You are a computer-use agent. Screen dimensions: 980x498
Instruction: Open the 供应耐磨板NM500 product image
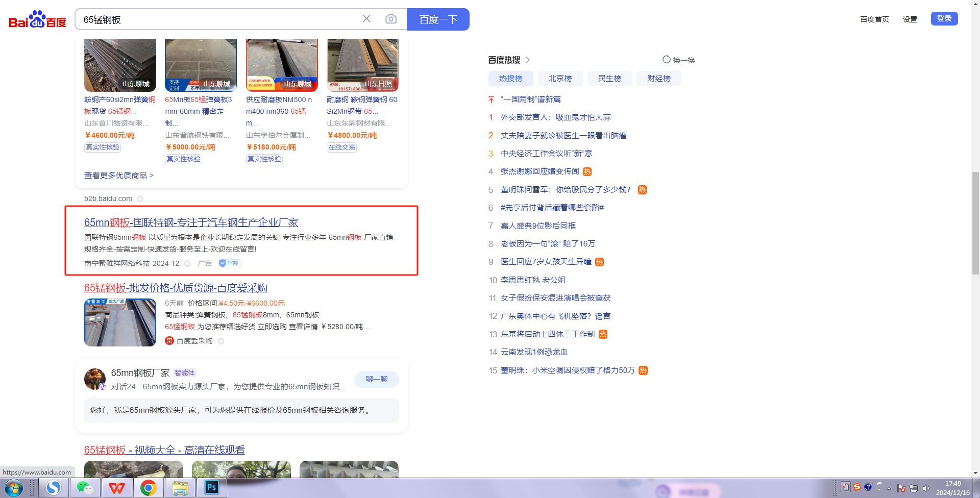[x=282, y=65]
